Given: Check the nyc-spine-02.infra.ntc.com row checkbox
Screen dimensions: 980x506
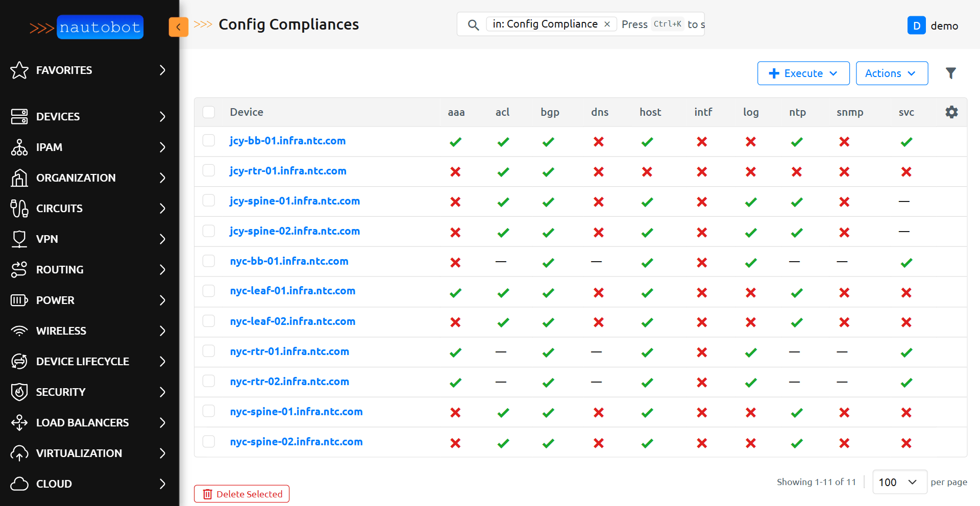Looking at the screenshot, I should pyautogui.click(x=209, y=442).
